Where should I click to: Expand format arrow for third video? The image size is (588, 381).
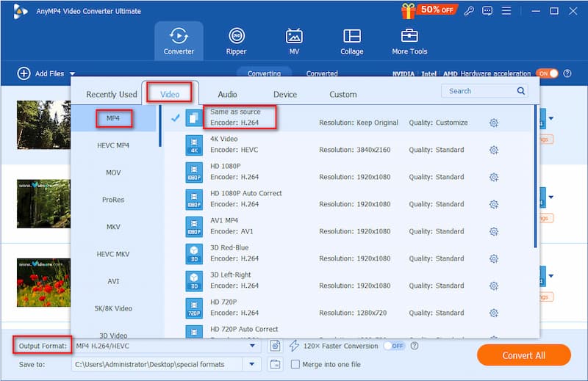[x=551, y=276]
